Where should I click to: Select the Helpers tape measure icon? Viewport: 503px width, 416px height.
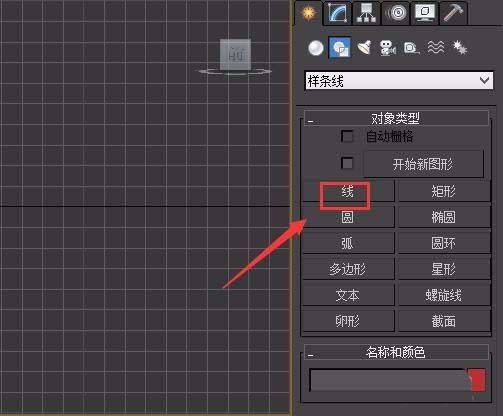tap(411, 48)
